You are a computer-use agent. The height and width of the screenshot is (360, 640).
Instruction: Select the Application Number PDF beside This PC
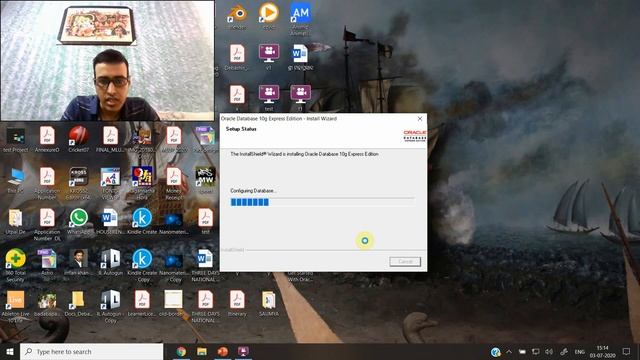click(47, 183)
